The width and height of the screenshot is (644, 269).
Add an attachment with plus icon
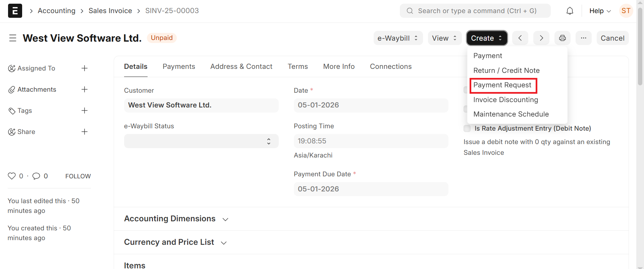pos(85,89)
